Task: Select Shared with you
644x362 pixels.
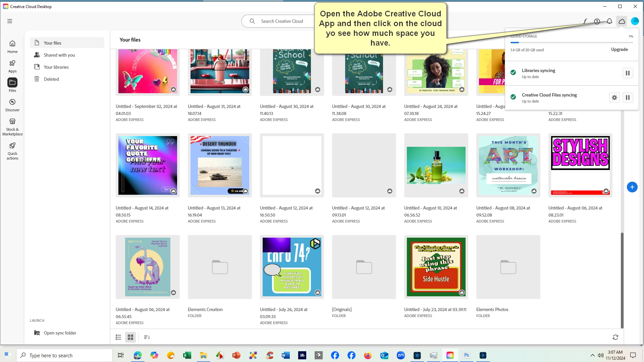Action: tap(59, 55)
